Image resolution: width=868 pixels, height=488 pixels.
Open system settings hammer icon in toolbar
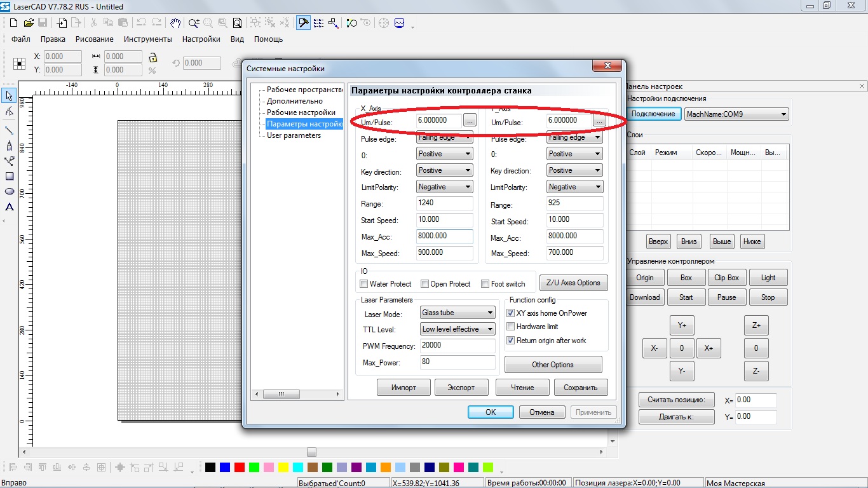click(x=304, y=23)
